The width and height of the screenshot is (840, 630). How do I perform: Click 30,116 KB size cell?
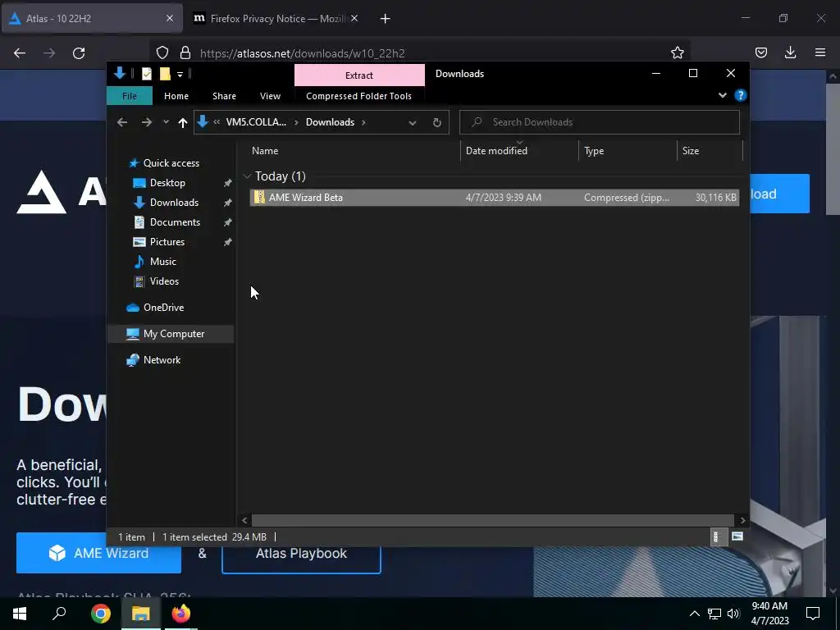[715, 198]
